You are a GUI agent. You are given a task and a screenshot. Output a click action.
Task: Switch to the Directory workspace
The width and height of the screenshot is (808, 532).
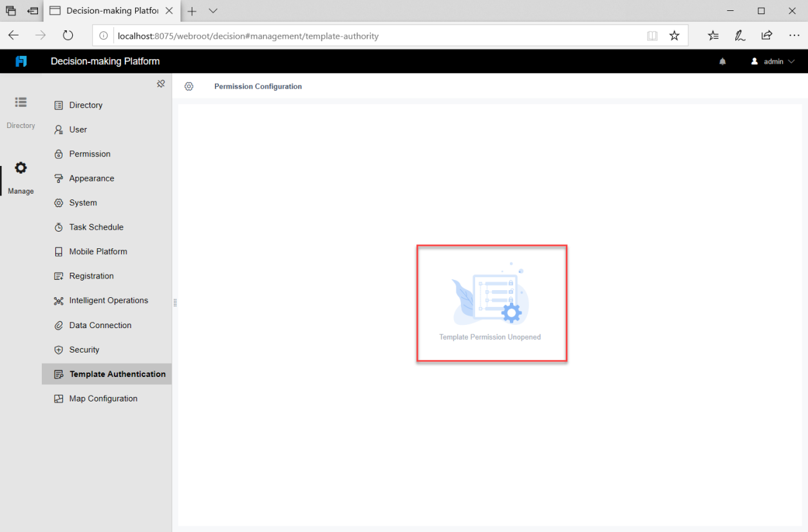pos(21,109)
